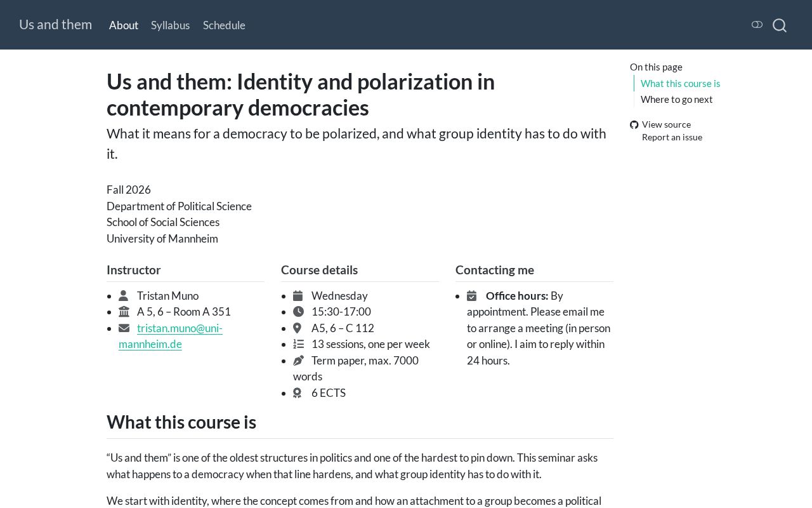Click the 6 ECTS text
The width and height of the screenshot is (812, 508).
pyautogui.click(x=329, y=393)
